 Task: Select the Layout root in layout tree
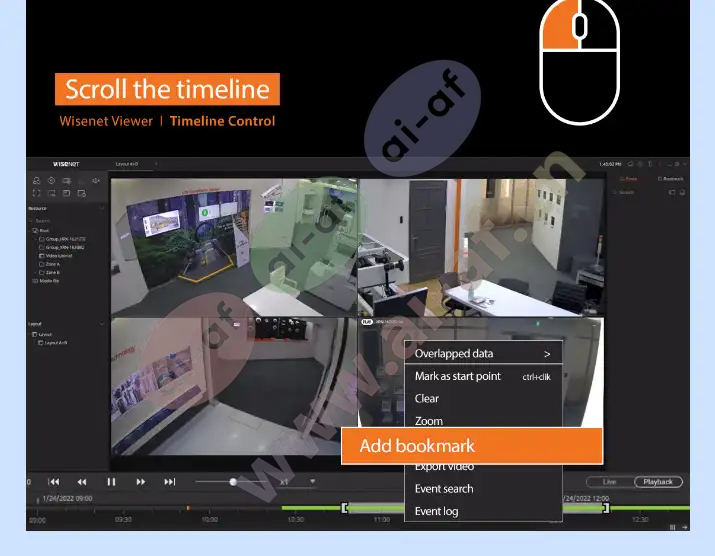(42, 334)
